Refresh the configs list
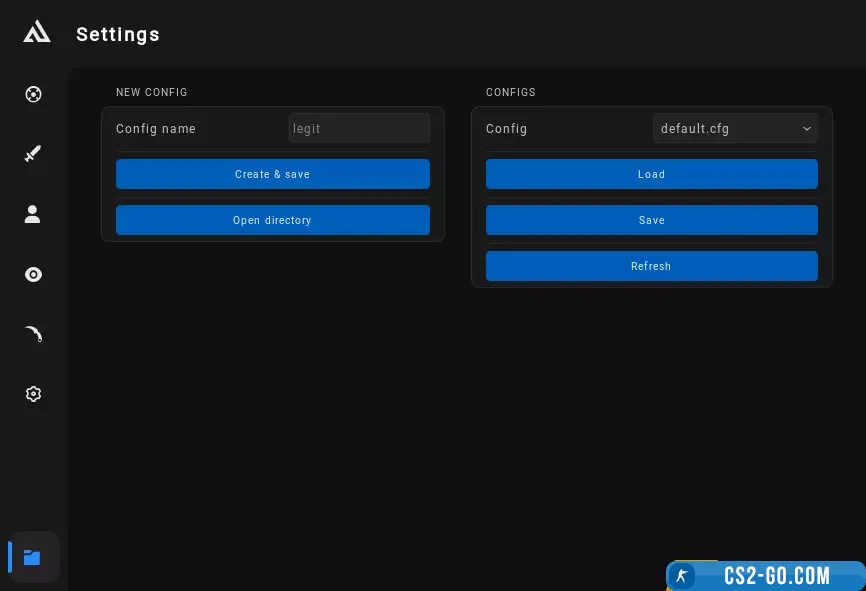 point(651,266)
